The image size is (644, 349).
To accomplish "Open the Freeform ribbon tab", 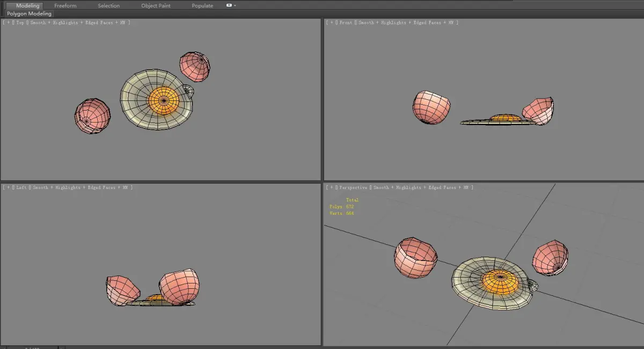I will pyautogui.click(x=65, y=5).
